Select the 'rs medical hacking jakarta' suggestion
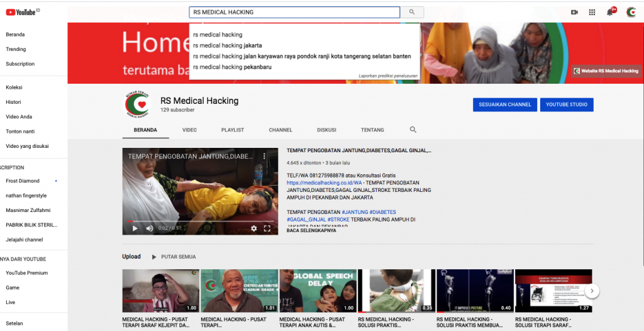This screenshot has height=331, width=644. (x=228, y=45)
